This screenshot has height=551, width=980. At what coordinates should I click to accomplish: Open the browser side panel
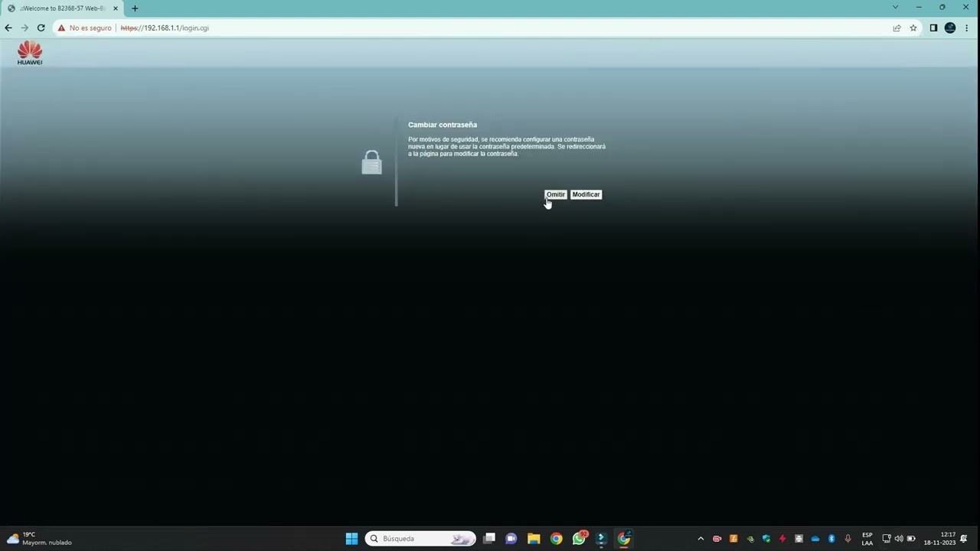(933, 28)
